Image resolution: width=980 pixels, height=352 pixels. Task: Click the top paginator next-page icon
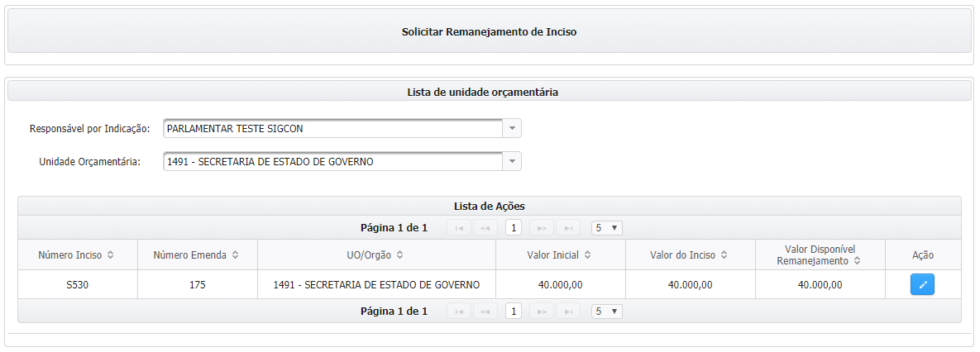pyautogui.click(x=542, y=227)
